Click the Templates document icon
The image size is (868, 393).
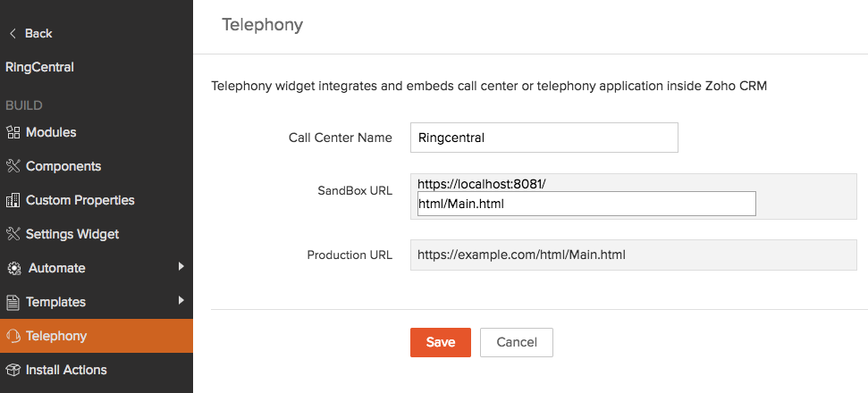tap(13, 302)
